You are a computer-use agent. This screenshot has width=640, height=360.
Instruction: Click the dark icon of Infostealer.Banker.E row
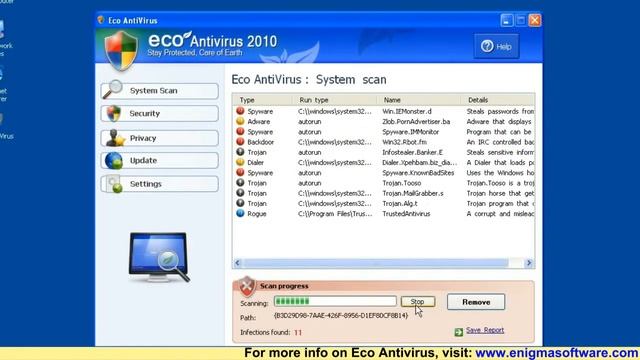coord(240,151)
